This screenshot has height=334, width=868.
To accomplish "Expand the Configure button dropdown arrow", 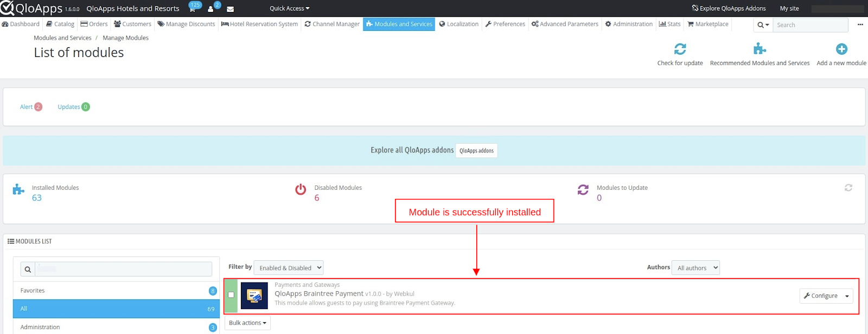I will click(847, 296).
